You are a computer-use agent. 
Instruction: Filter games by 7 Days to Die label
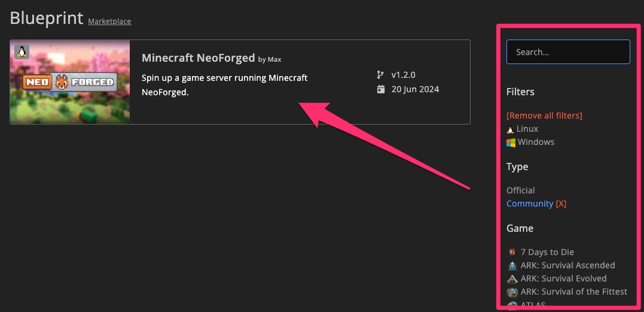(547, 252)
